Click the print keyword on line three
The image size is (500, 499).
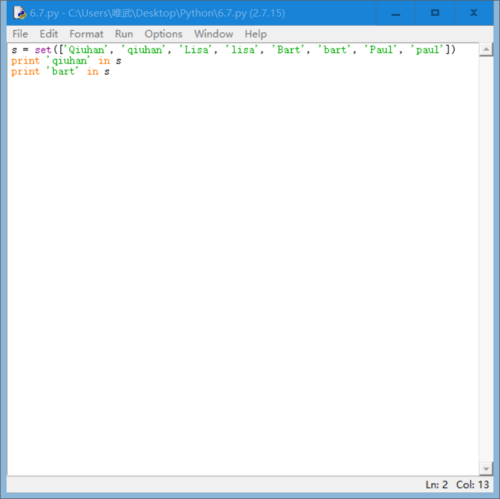(x=25, y=72)
